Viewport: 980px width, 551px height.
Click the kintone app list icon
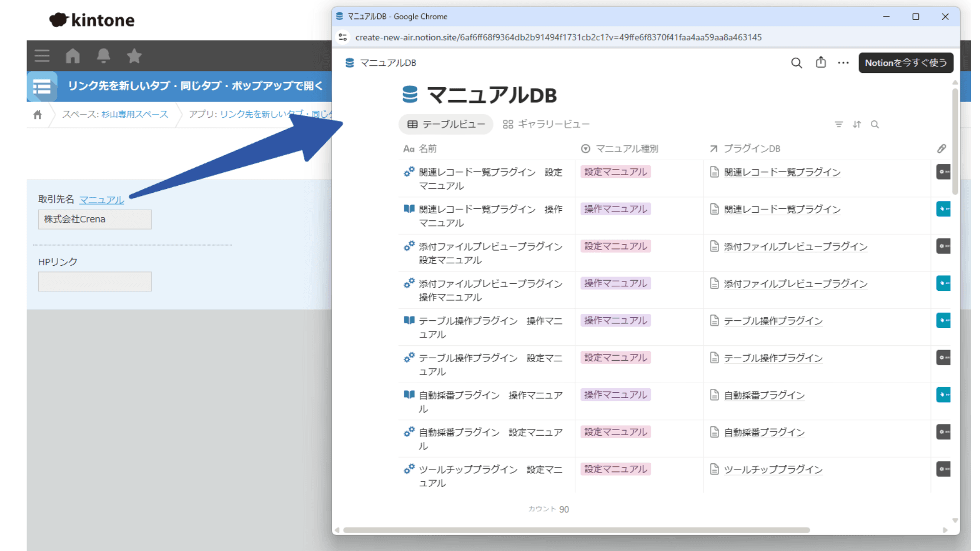point(42,86)
